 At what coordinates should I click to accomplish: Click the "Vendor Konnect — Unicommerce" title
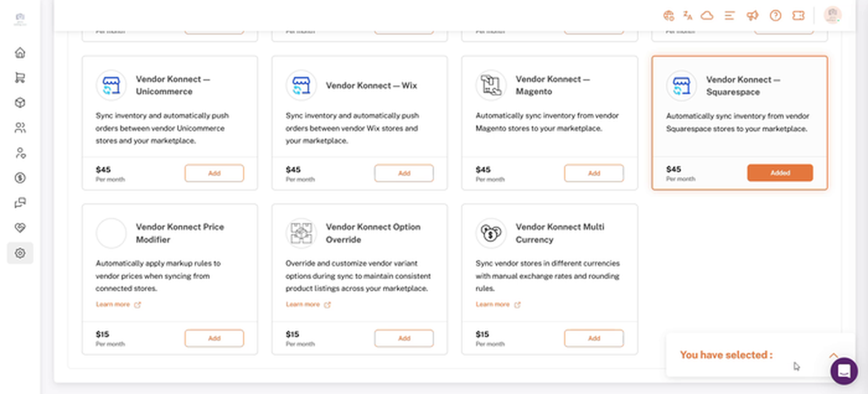[173, 85]
